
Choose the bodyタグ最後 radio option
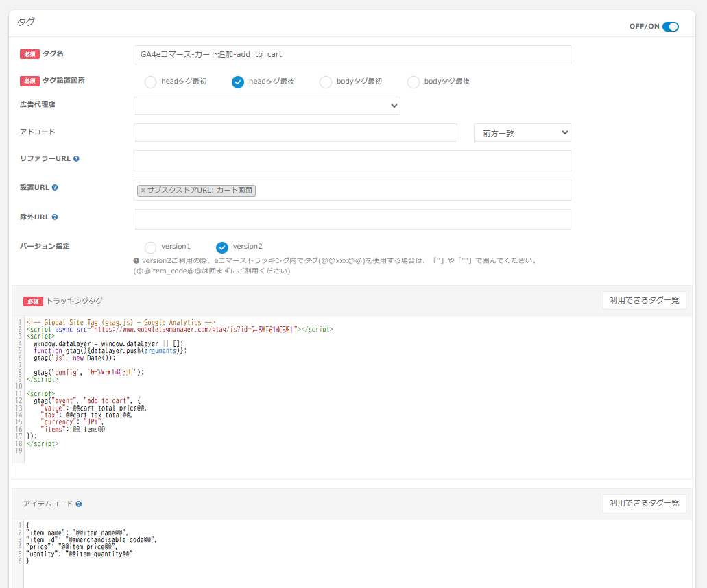click(414, 82)
